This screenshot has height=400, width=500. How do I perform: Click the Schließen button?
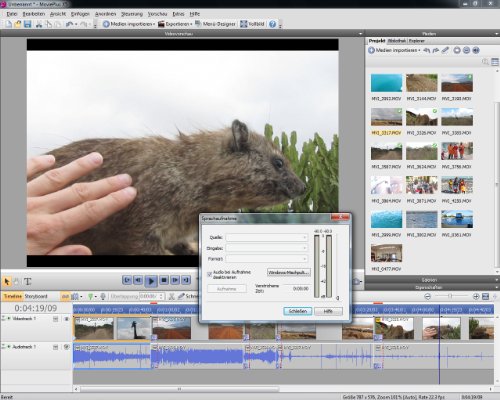[298, 311]
